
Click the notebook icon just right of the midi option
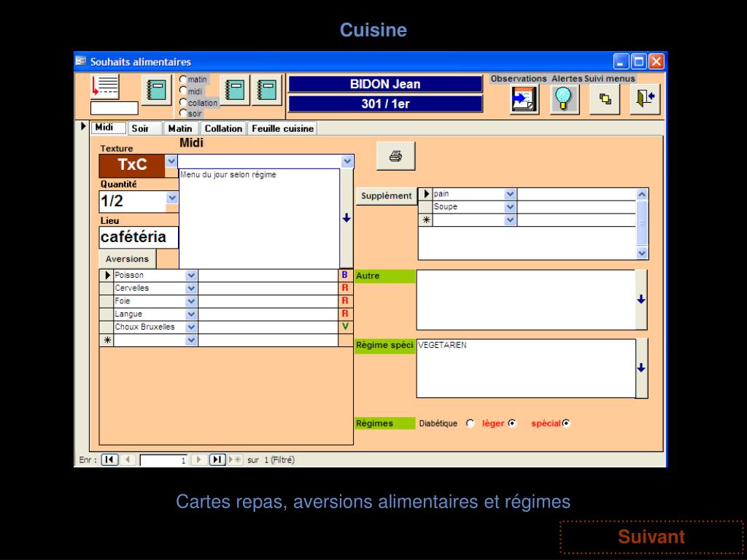(x=235, y=90)
